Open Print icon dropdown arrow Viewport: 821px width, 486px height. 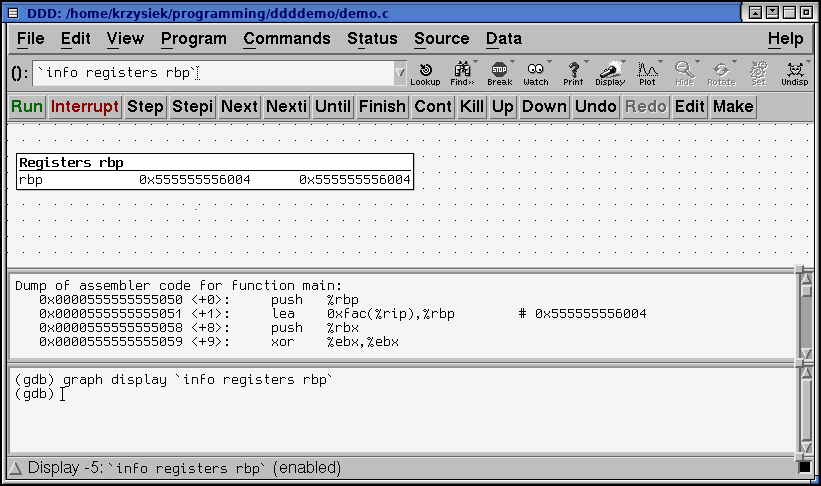tap(586, 62)
